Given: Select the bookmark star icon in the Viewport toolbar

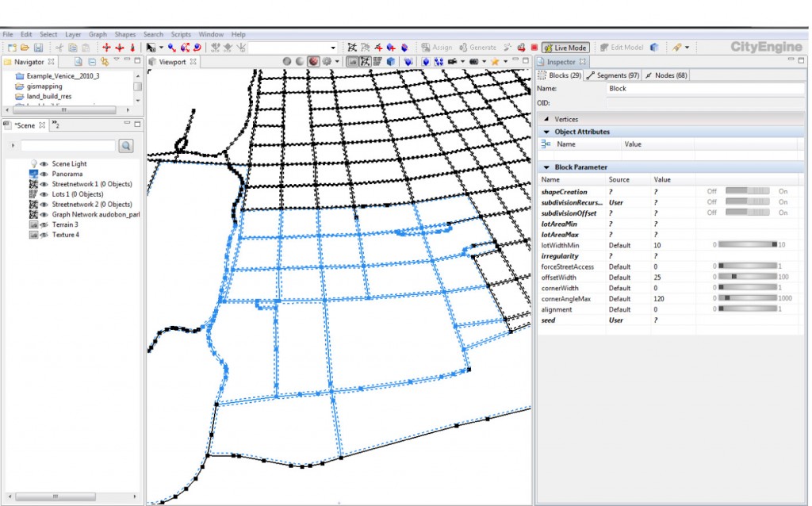Looking at the screenshot, I should 495,62.
